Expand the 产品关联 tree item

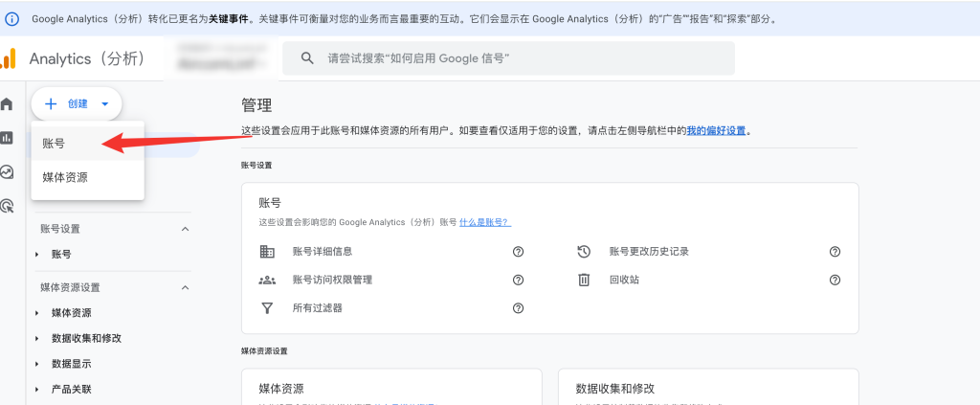tap(37, 390)
